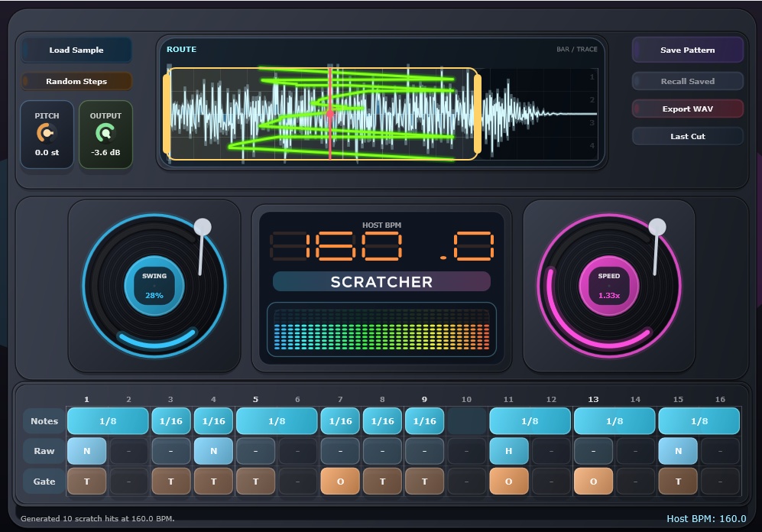This screenshot has height=532, width=762.
Task: Click step number 13 column header
Action: 593,399
